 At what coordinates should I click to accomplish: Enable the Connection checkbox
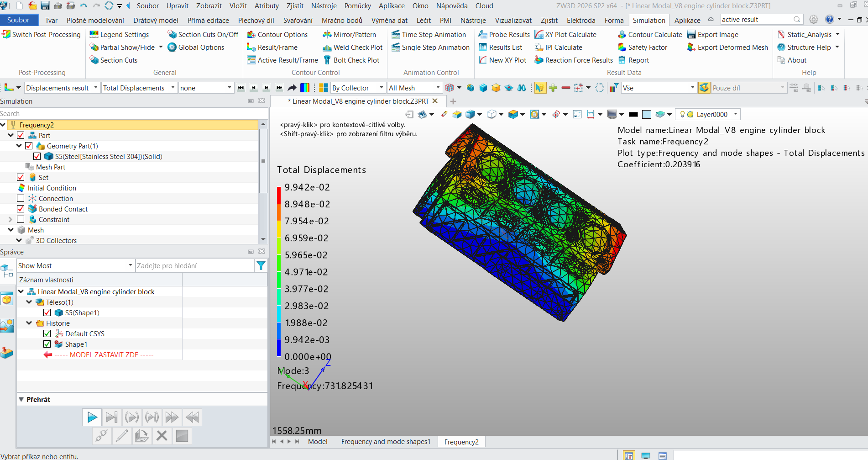pyautogui.click(x=21, y=198)
